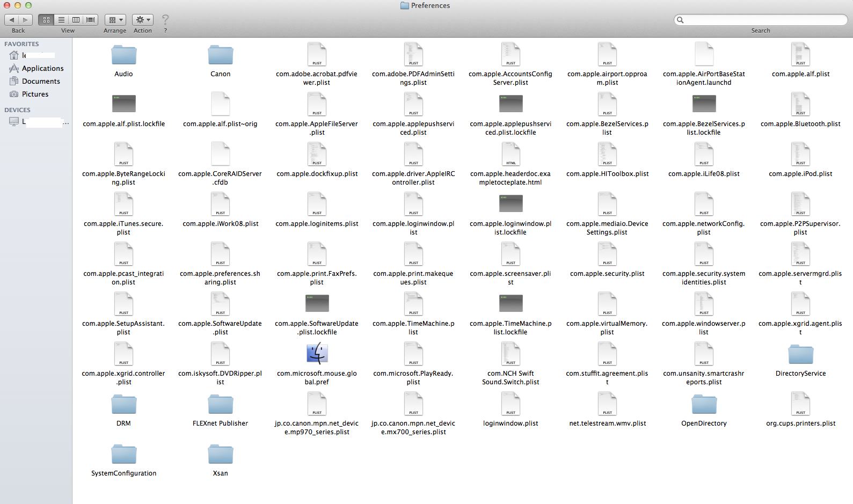This screenshot has width=853, height=504.
Task: Click the com.apple.loginitems.plist file name
Action: (x=317, y=224)
